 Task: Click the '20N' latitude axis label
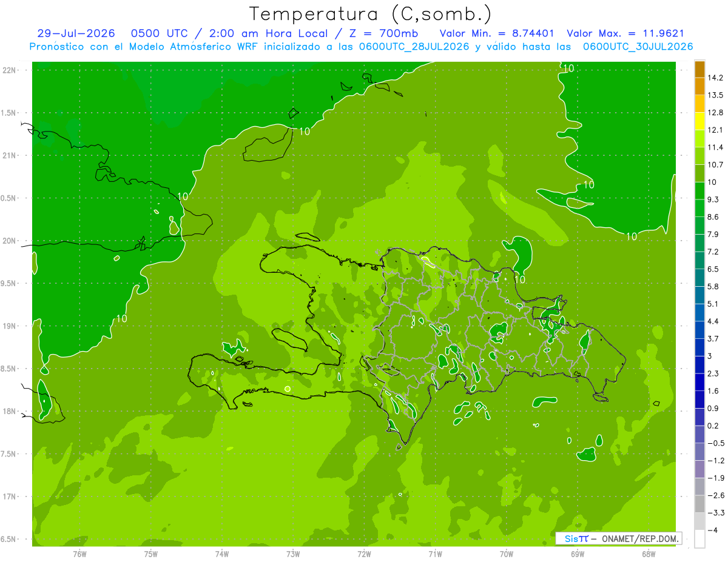(x=9, y=241)
